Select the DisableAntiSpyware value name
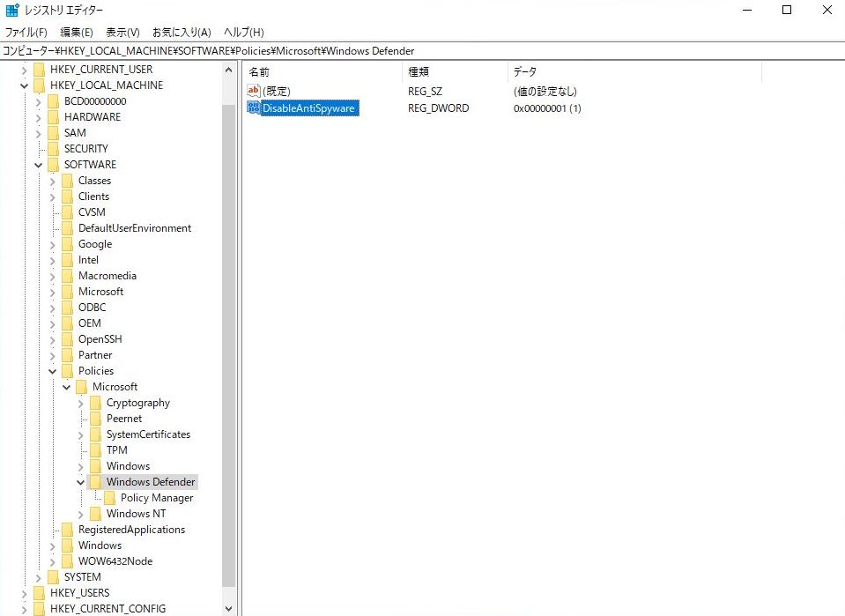 point(308,108)
